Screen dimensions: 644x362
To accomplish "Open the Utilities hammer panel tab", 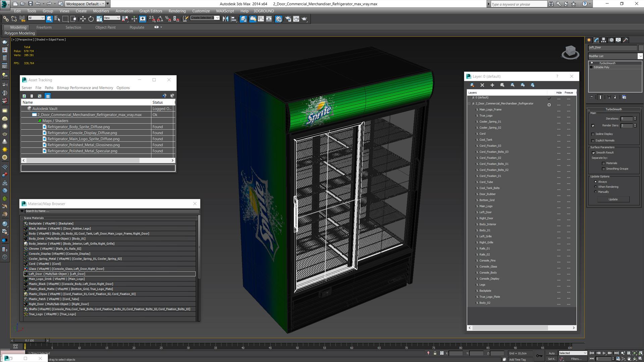I will click(626, 40).
